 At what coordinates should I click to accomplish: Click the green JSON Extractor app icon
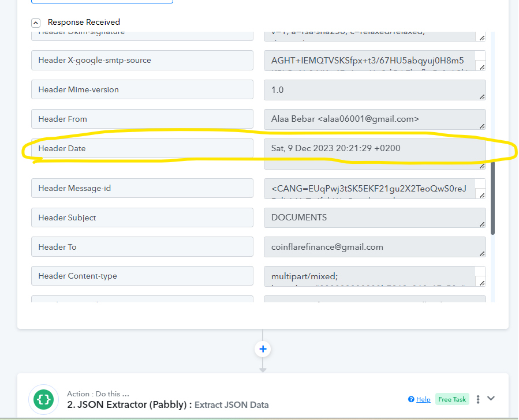point(44,399)
